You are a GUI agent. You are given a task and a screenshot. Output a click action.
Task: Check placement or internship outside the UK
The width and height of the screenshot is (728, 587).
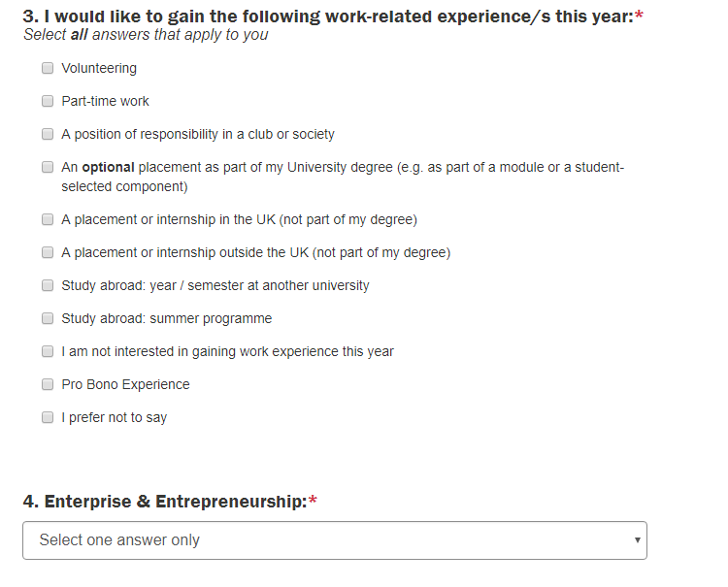point(48,252)
